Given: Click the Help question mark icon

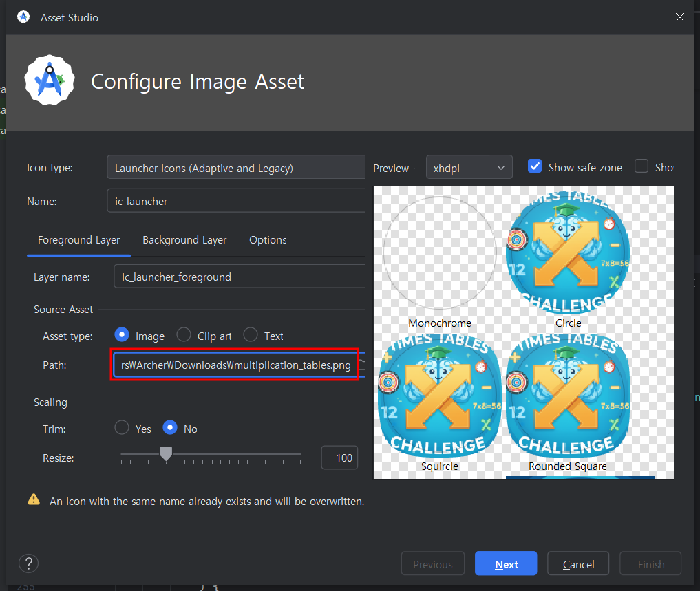Looking at the screenshot, I should (28, 563).
